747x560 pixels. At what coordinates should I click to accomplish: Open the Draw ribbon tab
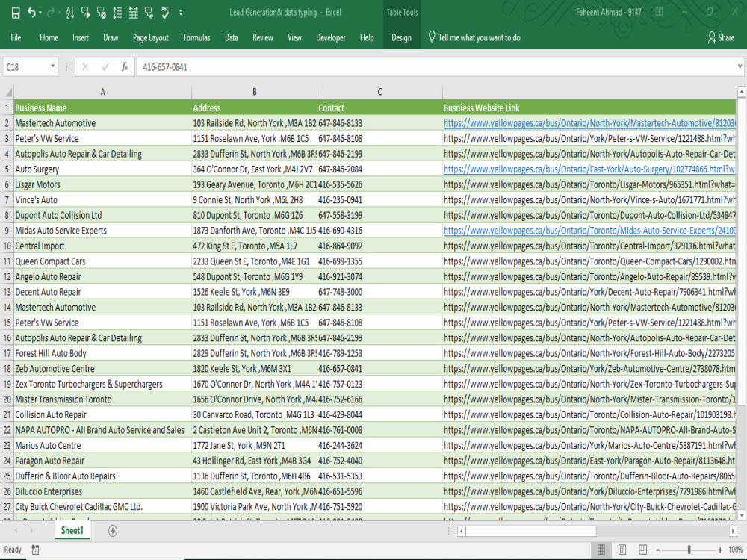(x=111, y=37)
